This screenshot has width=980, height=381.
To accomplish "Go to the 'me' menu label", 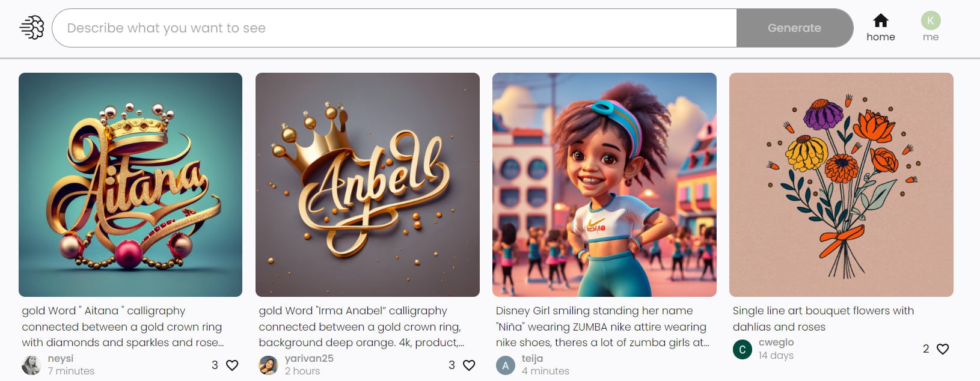I will pyautogui.click(x=931, y=37).
